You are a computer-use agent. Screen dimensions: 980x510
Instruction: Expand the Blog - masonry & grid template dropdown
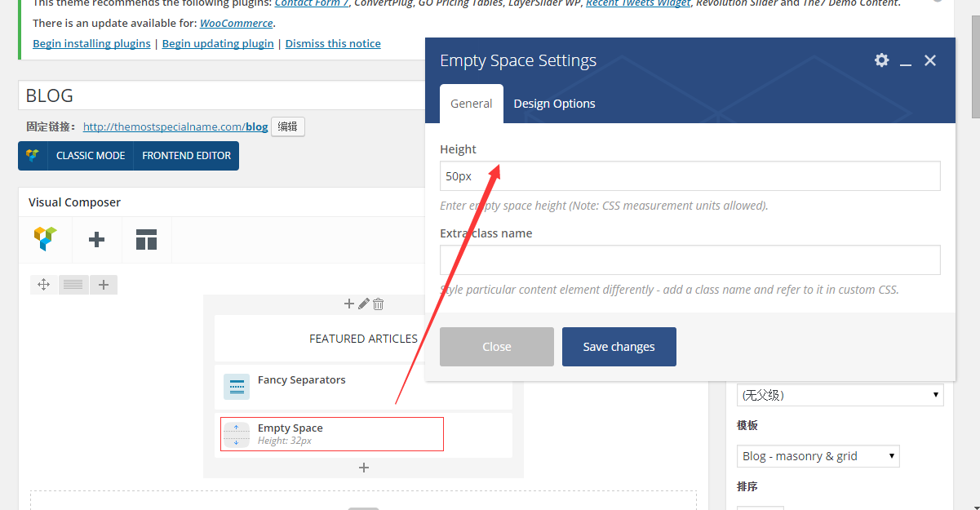click(818, 456)
